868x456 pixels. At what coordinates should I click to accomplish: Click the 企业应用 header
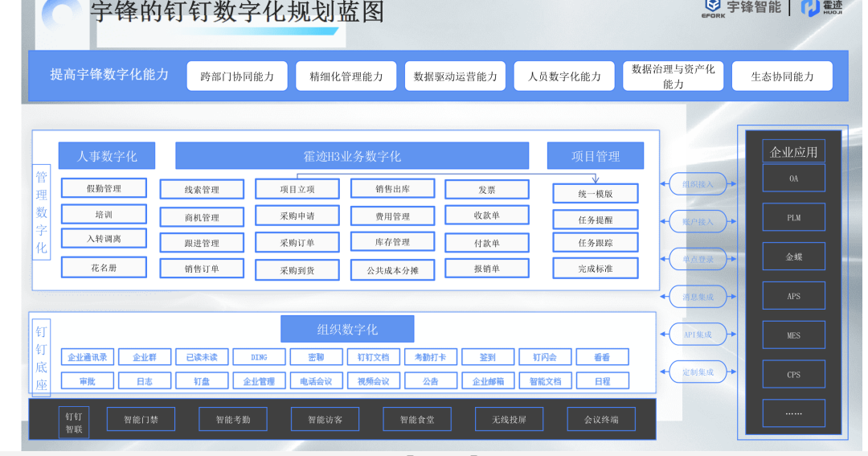(x=794, y=152)
